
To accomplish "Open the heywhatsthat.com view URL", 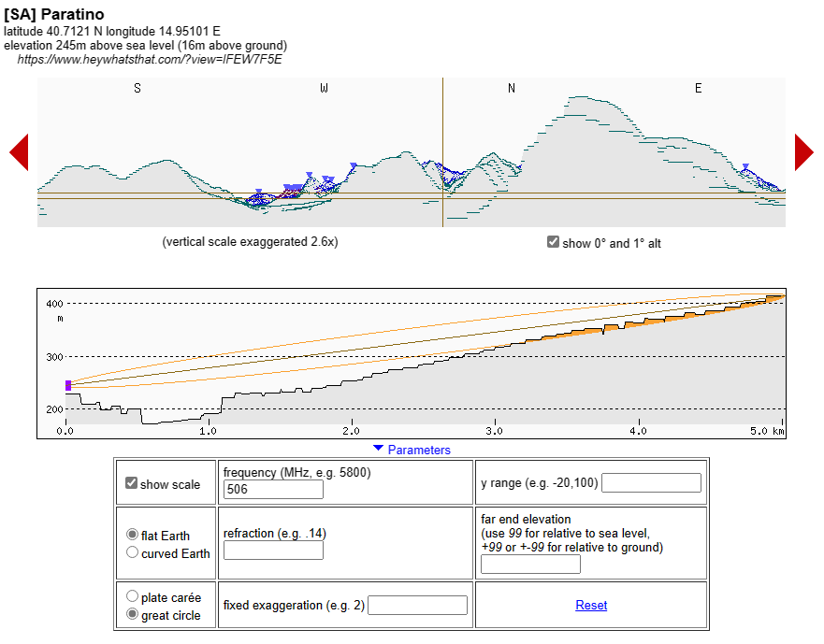I will [x=150, y=59].
